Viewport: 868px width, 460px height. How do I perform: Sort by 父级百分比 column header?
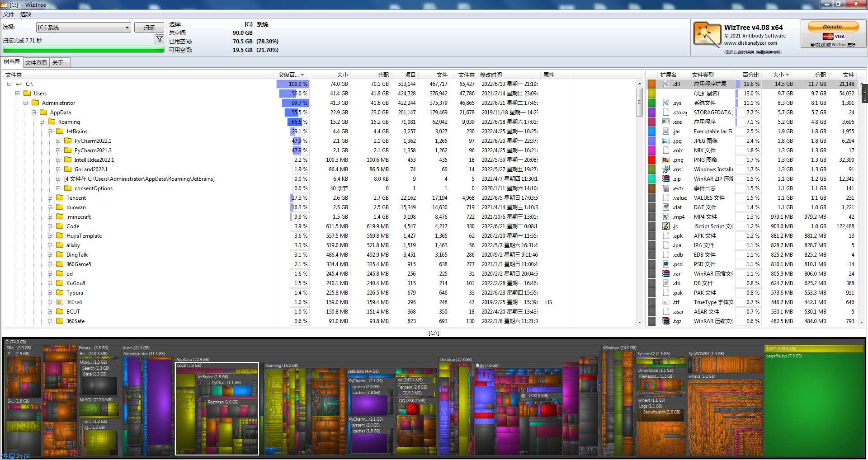coord(292,75)
